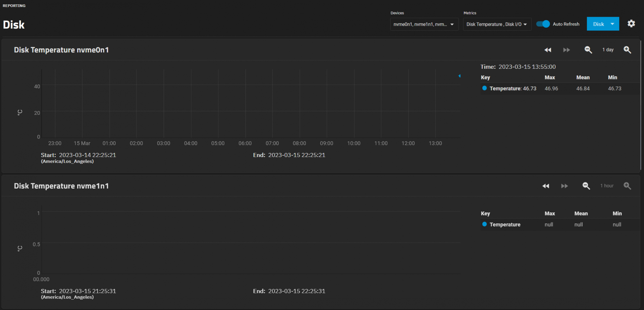Open the reporting settings gear icon
Viewport: 644px width, 310px height.
[631, 23]
